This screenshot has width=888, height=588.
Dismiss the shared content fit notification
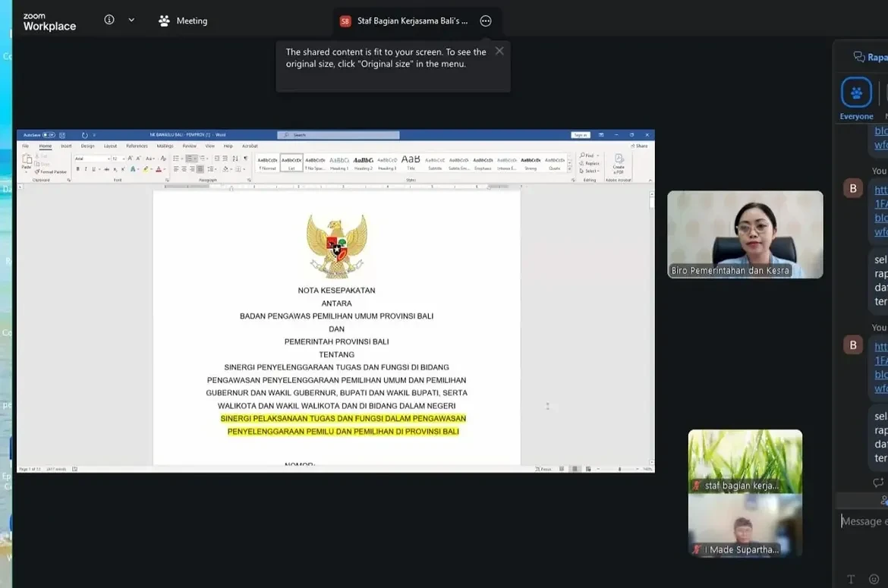point(499,51)
